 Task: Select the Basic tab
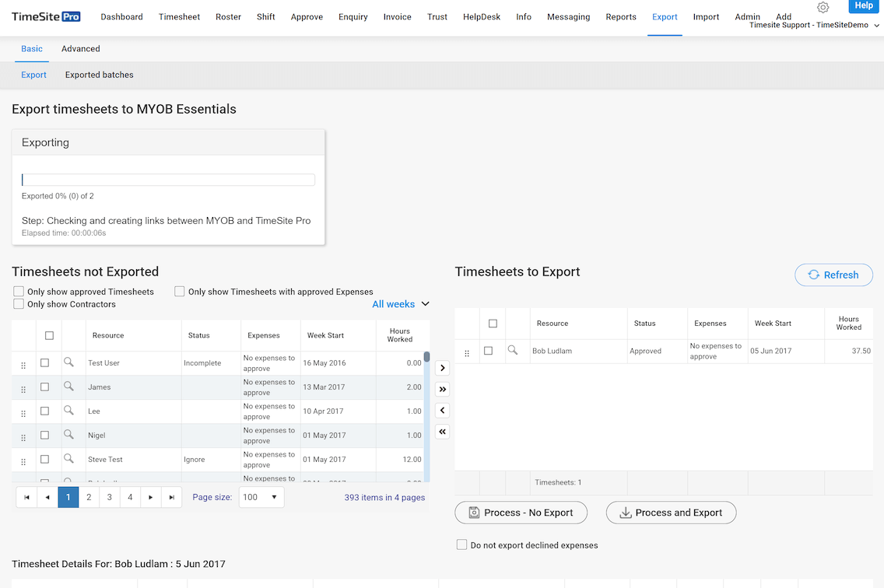point(32,48)
